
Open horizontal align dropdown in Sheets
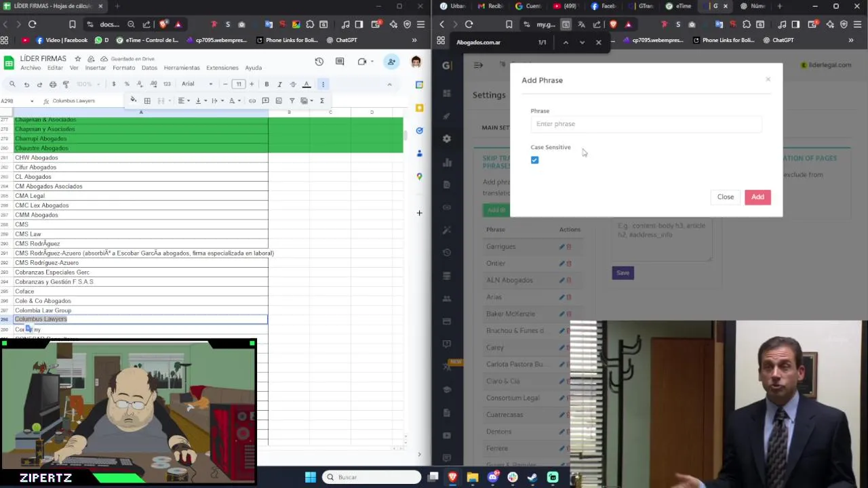pos(183,100)
